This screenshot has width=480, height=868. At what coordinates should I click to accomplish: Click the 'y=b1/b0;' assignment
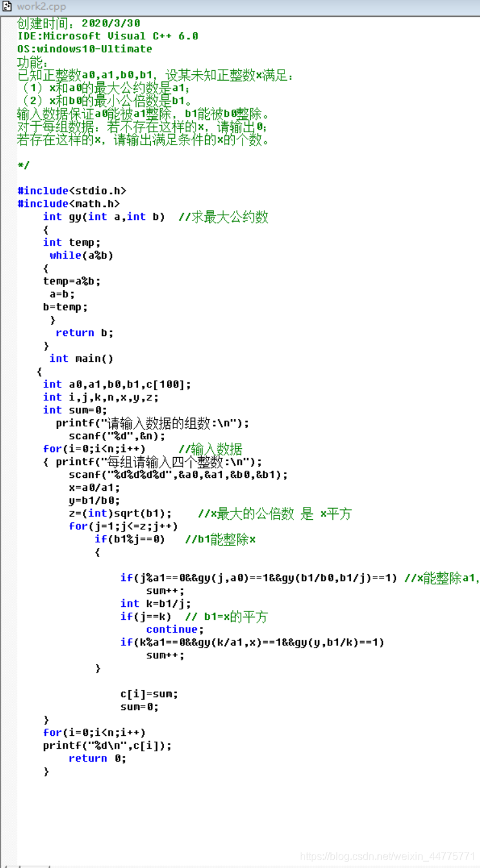94,500
